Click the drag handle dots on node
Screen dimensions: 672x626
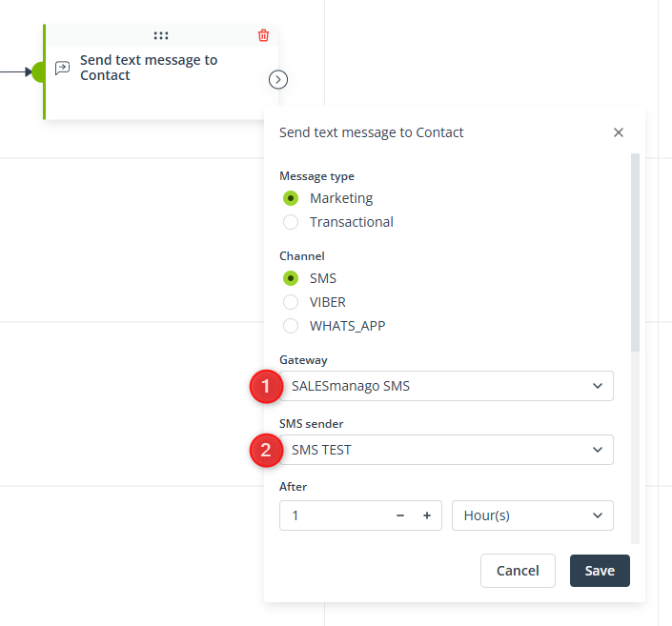[161, 35]
